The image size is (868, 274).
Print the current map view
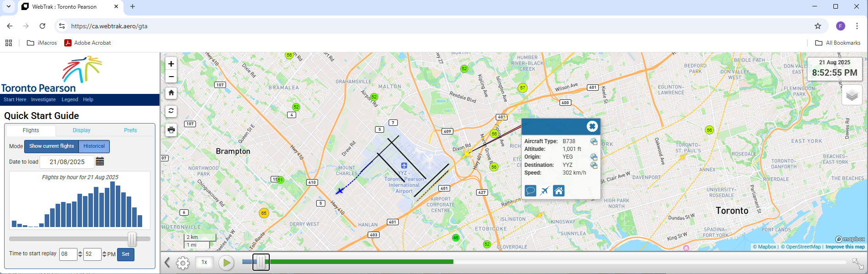click(171, 130)
